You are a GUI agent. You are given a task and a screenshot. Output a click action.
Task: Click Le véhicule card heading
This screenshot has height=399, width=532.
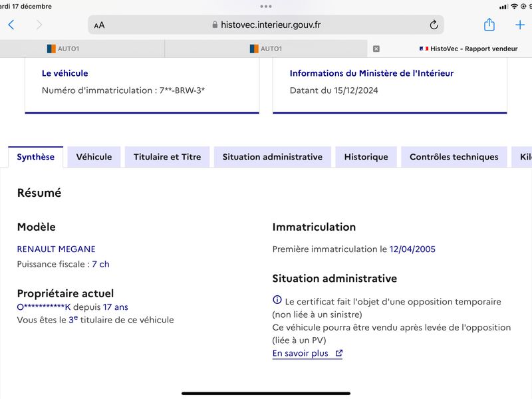tap(65, 73)
